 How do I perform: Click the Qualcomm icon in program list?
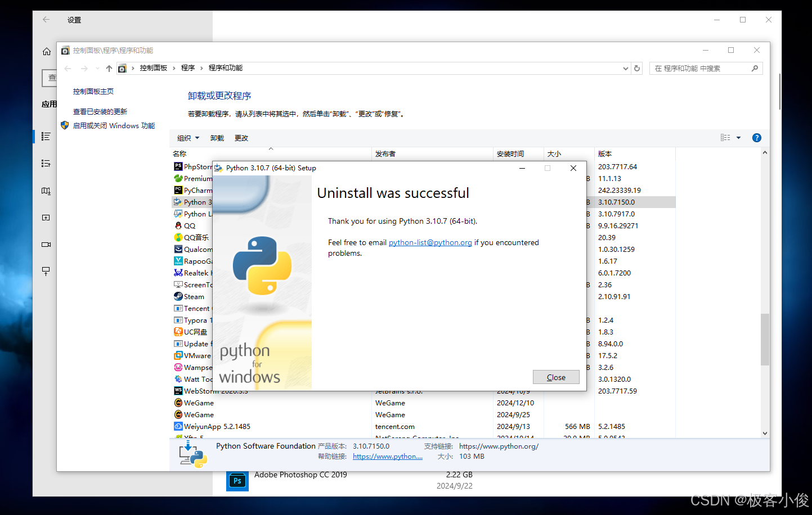point(178,249)
